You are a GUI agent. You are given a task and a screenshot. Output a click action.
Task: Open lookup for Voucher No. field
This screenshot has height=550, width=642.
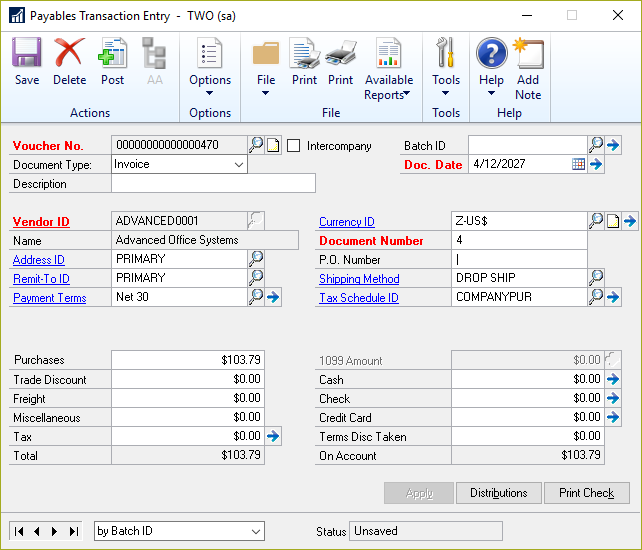pyautogui.click(x=256, y=145)
